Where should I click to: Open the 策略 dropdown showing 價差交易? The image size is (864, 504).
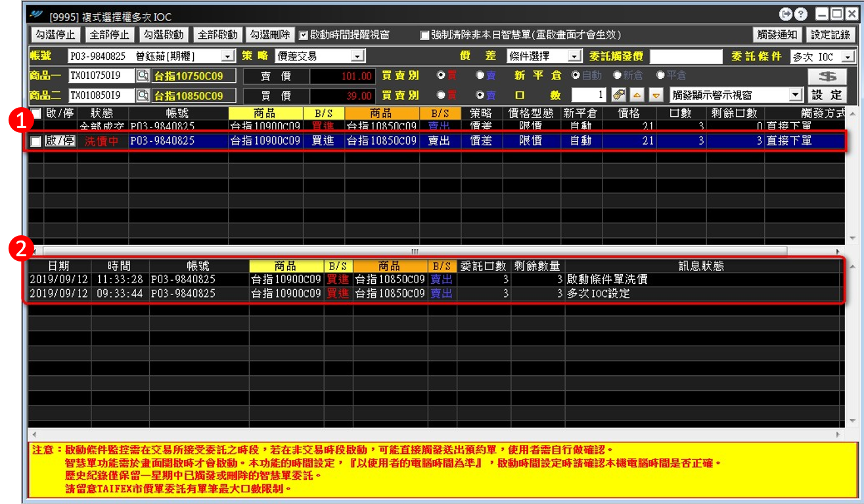point(356,55)
